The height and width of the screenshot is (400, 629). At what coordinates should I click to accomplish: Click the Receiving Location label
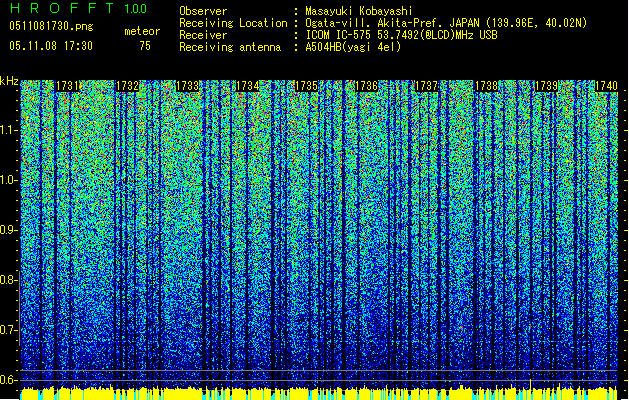233,23
